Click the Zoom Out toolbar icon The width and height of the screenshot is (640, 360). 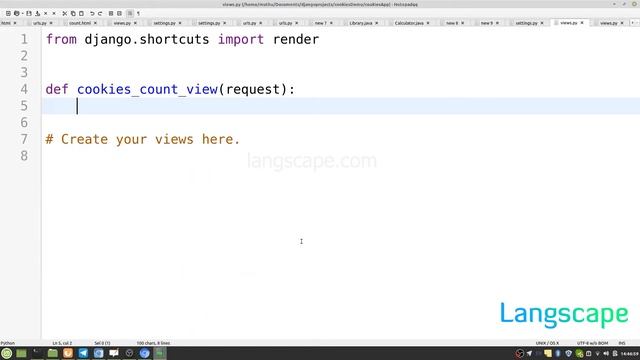120,13
